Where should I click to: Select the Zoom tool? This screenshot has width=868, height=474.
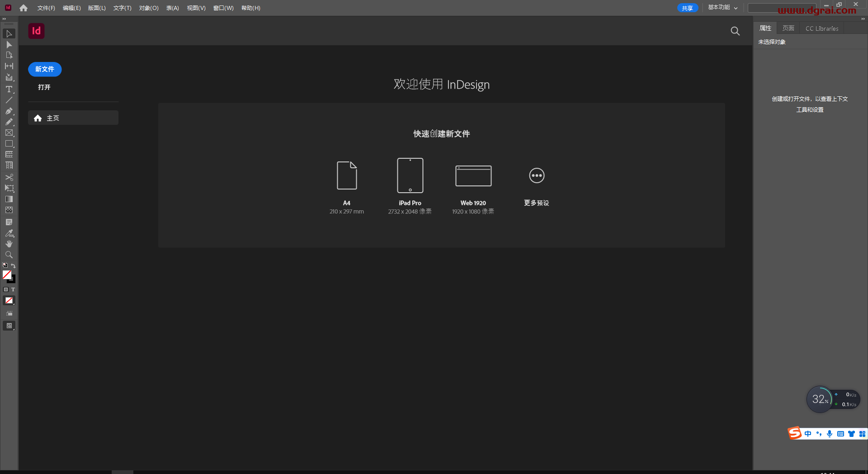[x=9, y=255]
